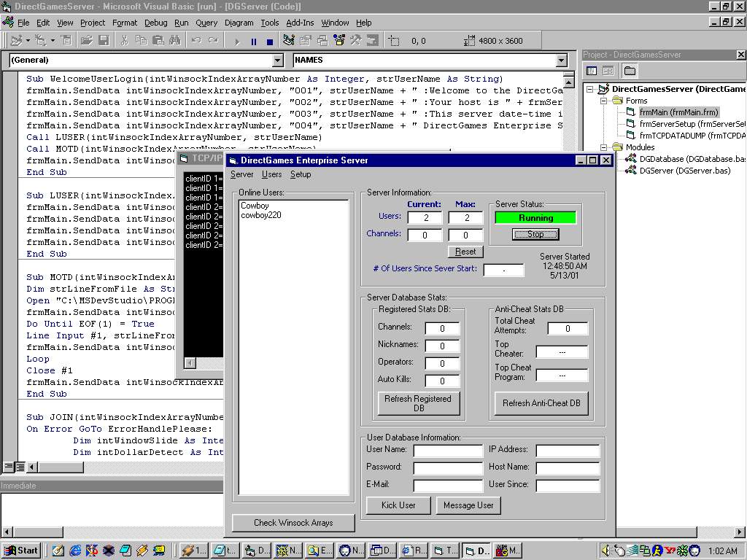Click the End stop square button
The image size is (747, 560).
(270, 42)
